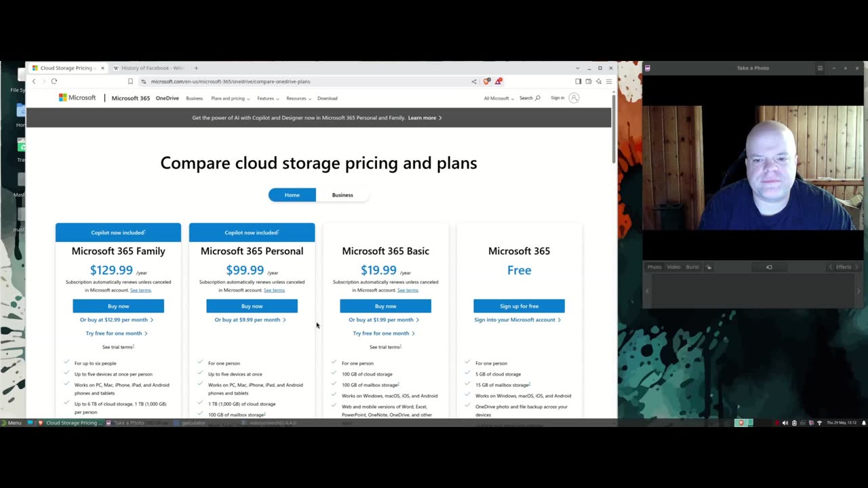The image size is (868, 488).
Task: Click the Brave icon in system tray
Action: pos(741,423)
